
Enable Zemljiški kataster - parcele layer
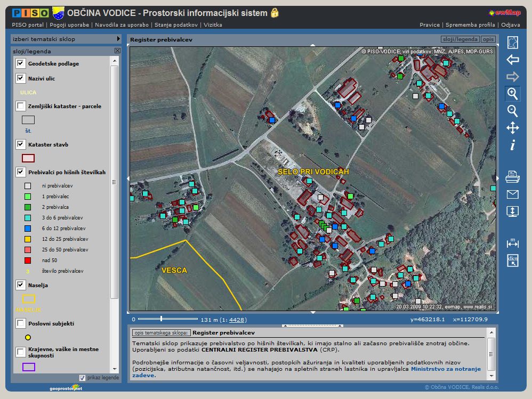[21, 106]
